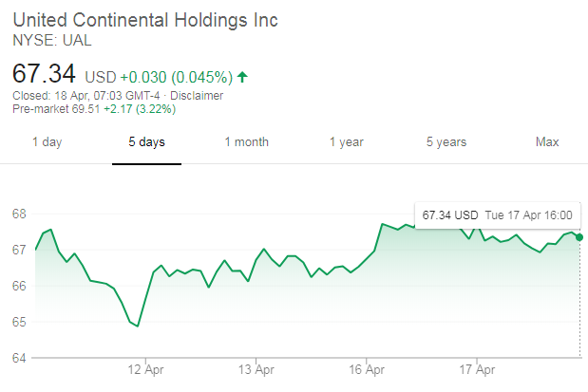Click the green up arrow beside percentage change
Screen dimensions: 588x392
[x=243, y=77]
